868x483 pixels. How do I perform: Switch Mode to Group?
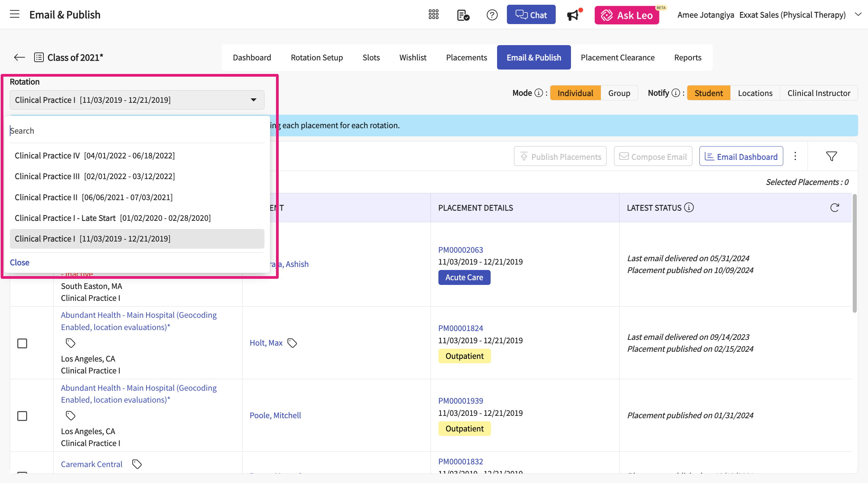(x=619, y=93)
